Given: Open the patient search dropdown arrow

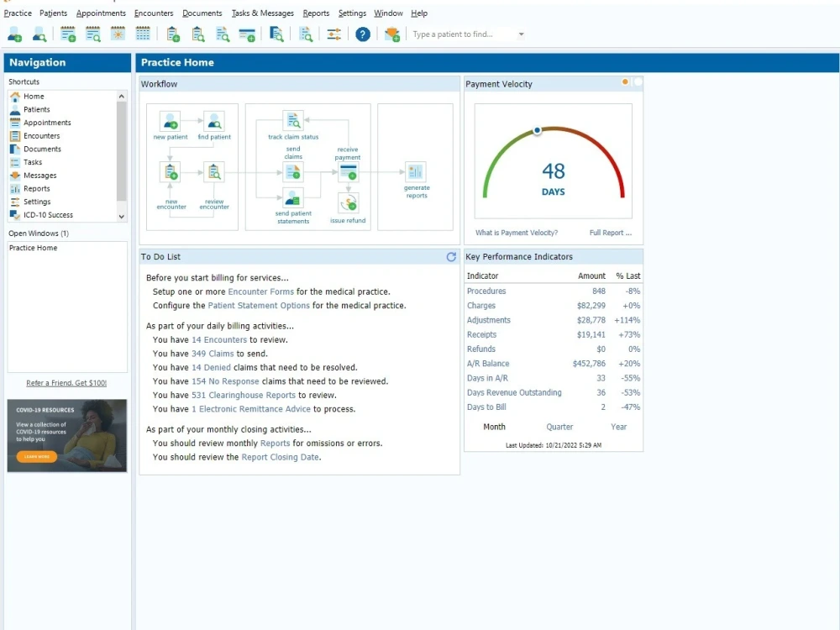Looking at the screenshot, I should pos(521,34).
